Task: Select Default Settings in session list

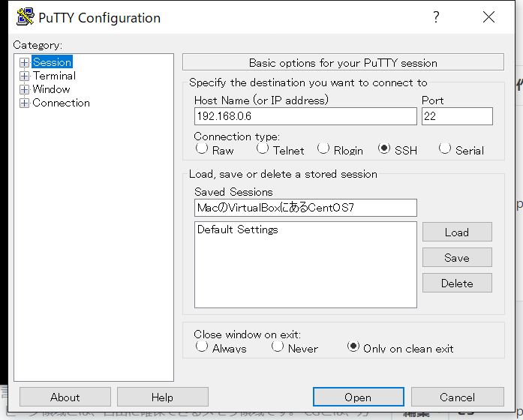Action: [237, 229]
